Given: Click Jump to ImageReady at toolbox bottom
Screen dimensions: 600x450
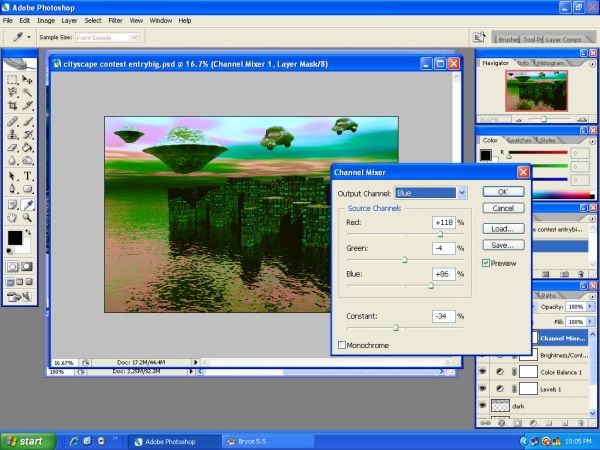Looking at the screenshot, I should coord(19,296).
